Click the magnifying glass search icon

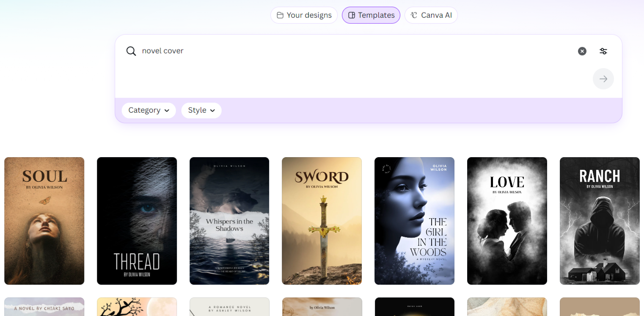(x=131, y=51)
